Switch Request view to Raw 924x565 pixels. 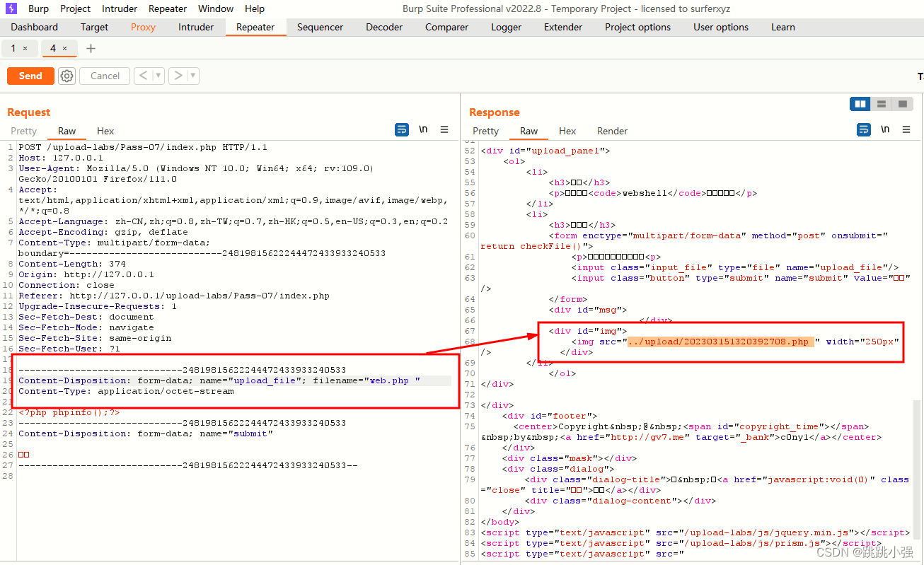tap(67, 131)
